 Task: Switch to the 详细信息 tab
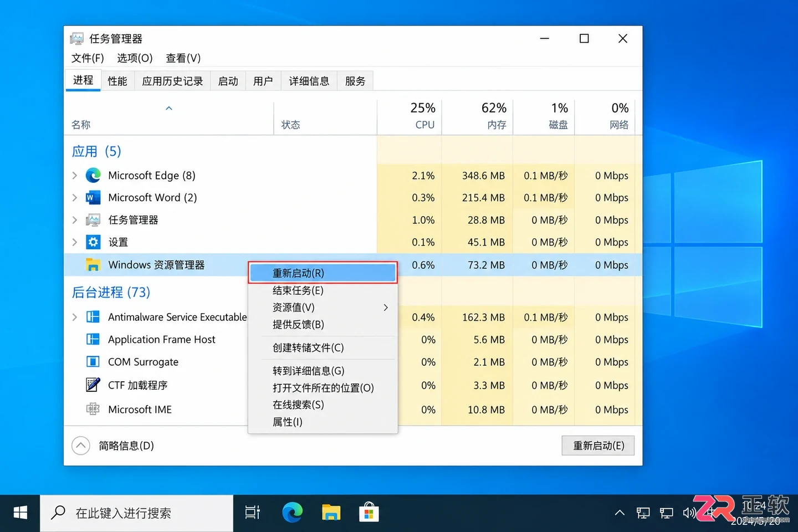point(309,81)
